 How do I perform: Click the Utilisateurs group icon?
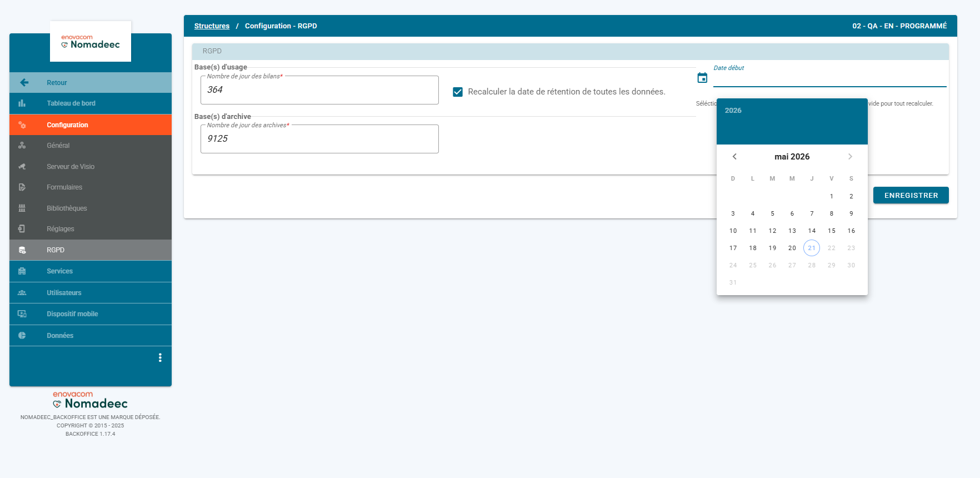coord(22,293)
